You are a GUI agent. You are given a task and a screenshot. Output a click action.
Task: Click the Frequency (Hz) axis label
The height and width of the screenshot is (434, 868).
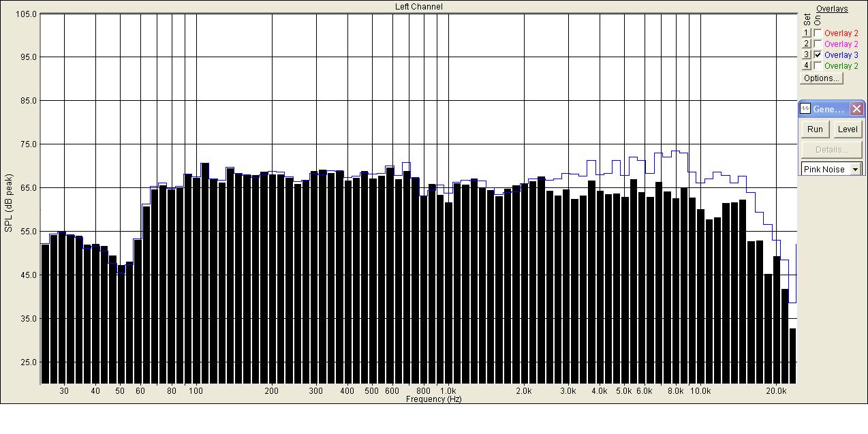tap(434, 399)
